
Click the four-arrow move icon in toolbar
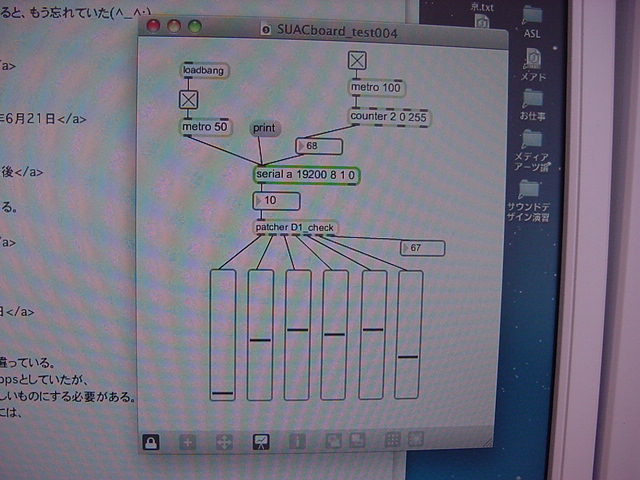click(224, 442)
